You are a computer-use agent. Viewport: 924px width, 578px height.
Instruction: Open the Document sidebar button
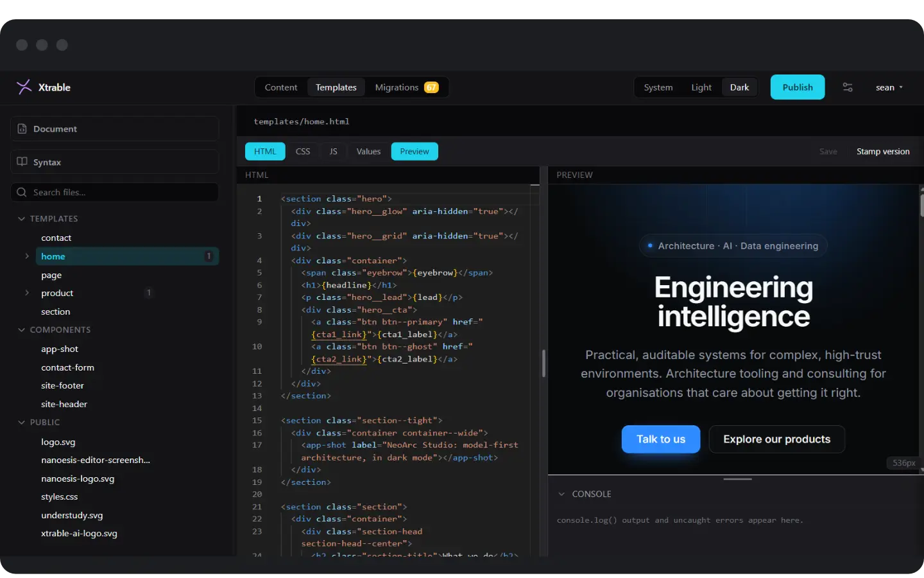click(x=115, y=128)
